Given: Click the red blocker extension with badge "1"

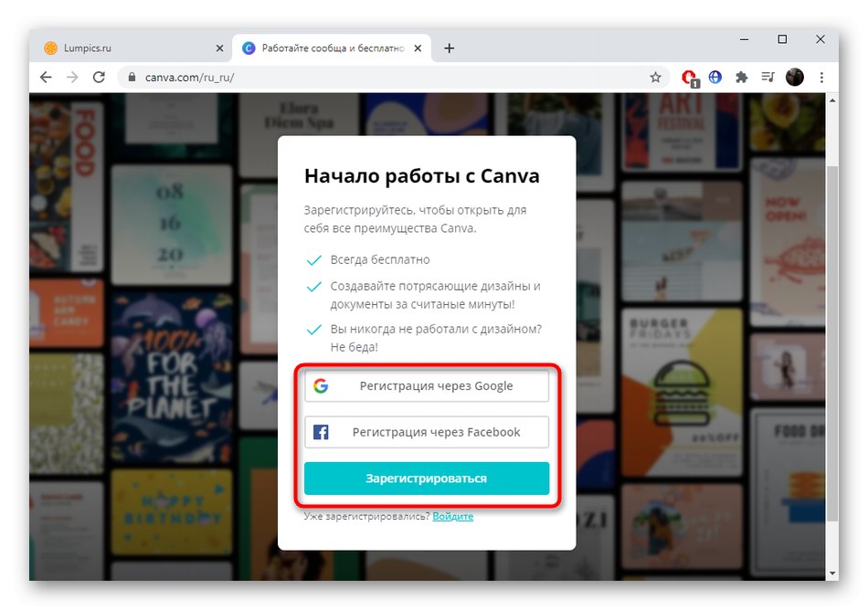Looking at the screenshot, I should (x=689, y=78).
